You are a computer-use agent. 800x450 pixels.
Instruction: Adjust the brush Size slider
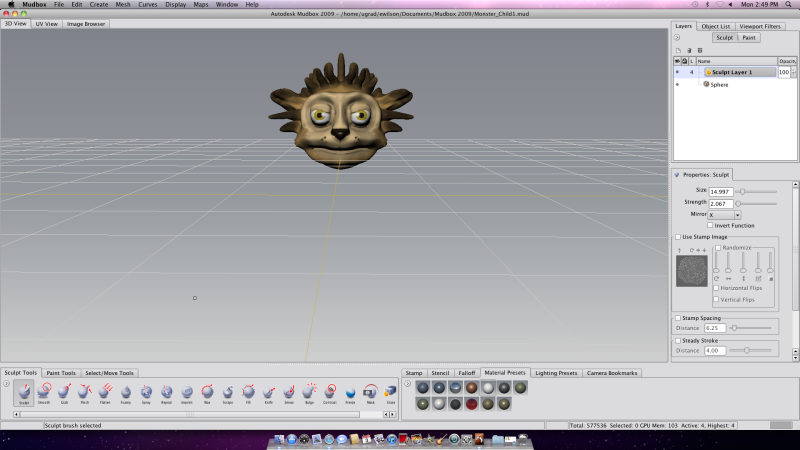(x=742, y=191)
